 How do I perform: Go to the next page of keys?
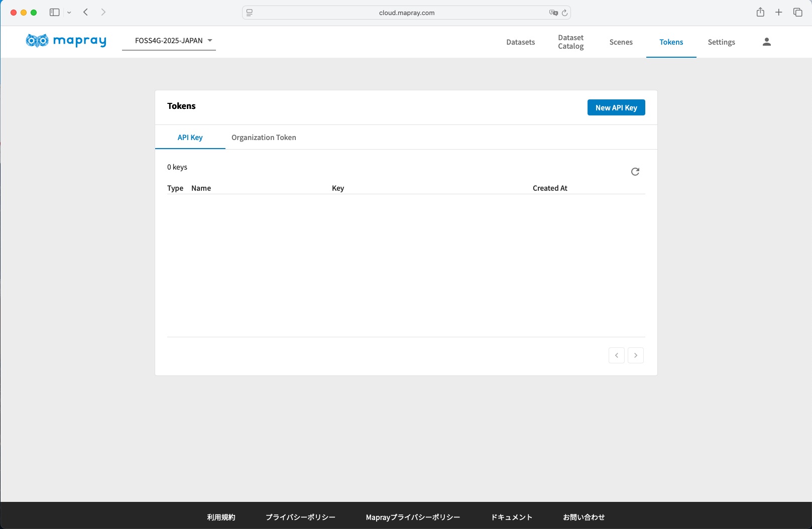pos(635,355)
